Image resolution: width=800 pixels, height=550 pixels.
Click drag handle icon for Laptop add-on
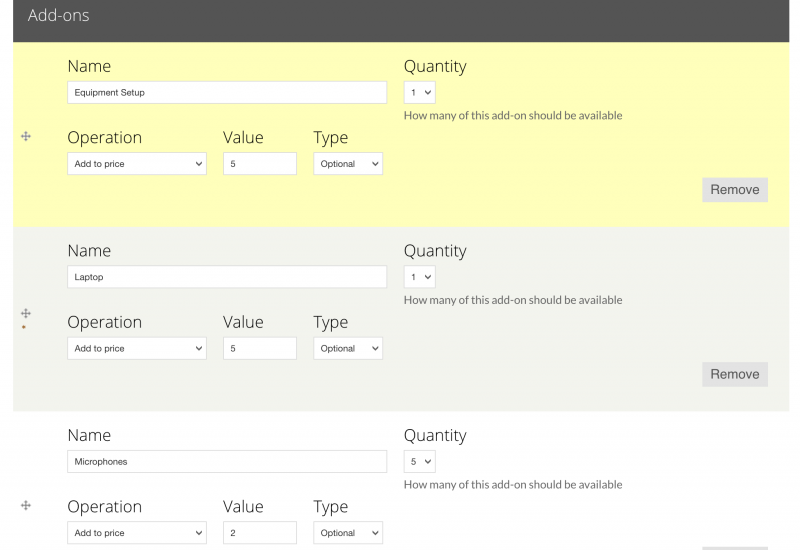tap(26, 313)
